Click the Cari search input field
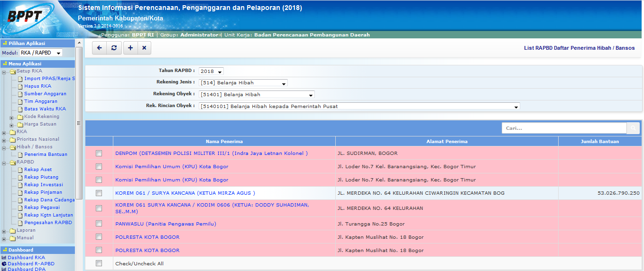The width and height of the screenshot is (644, 271). (x=563, y=128)
